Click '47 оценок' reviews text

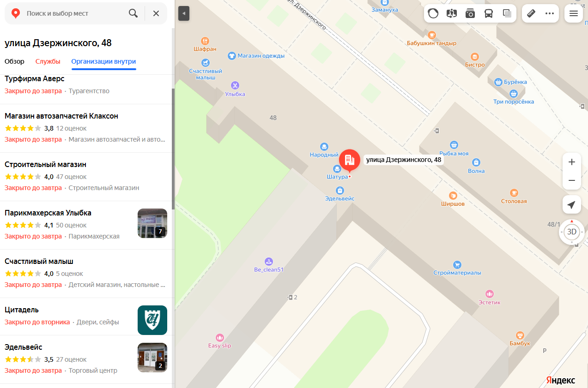72,177
